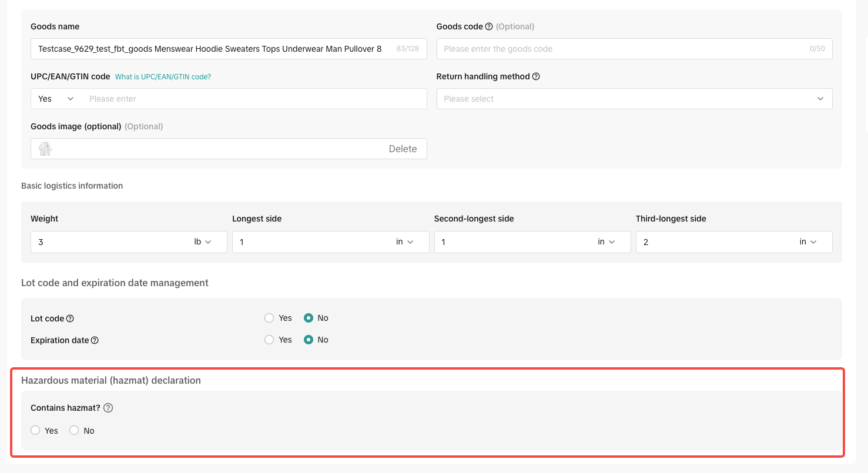
Task: Click the Goods name text field
Action: [212, 49]
